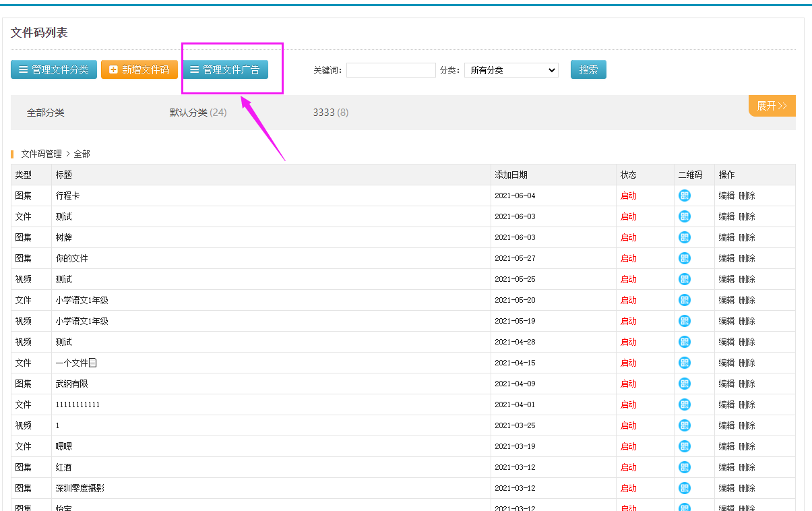The height and width of the screenshot is (511, 812).
Task: Show QR code for 树牌 entry
Action: pos(685,237)
